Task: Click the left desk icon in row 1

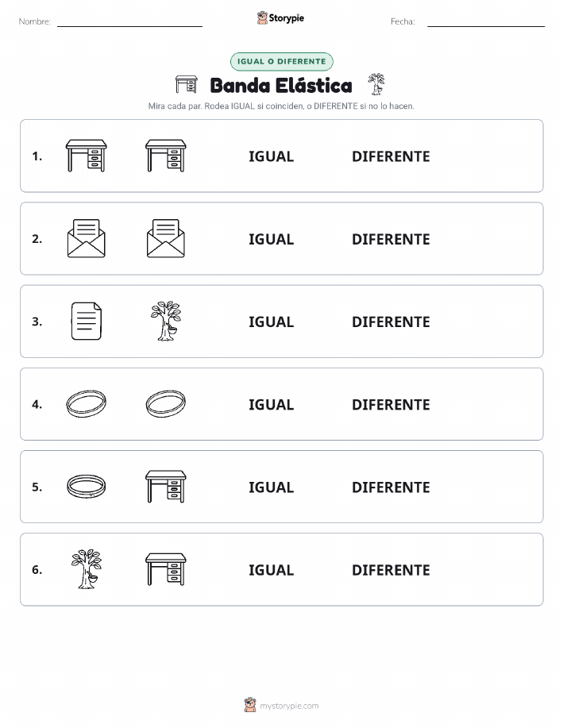Action: [87, 156]
